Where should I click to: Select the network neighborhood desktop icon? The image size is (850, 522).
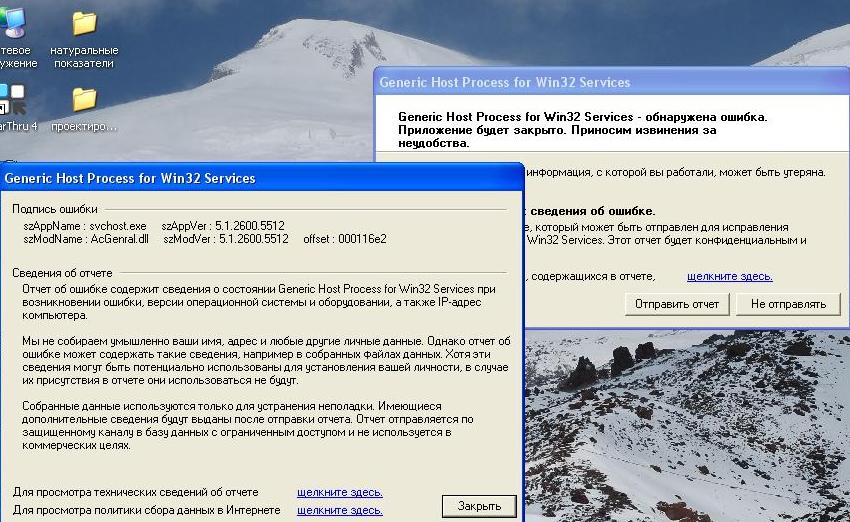[14, 23]
